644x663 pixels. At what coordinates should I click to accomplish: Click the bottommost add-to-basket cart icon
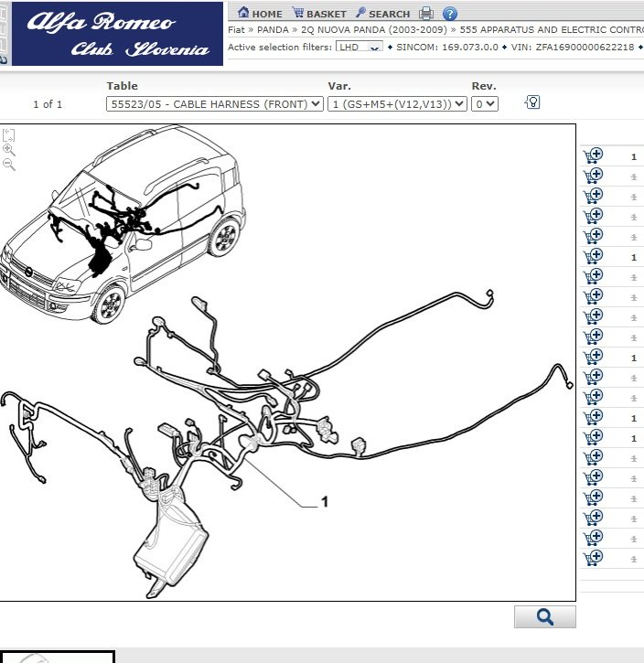click(x=593, y=558)
